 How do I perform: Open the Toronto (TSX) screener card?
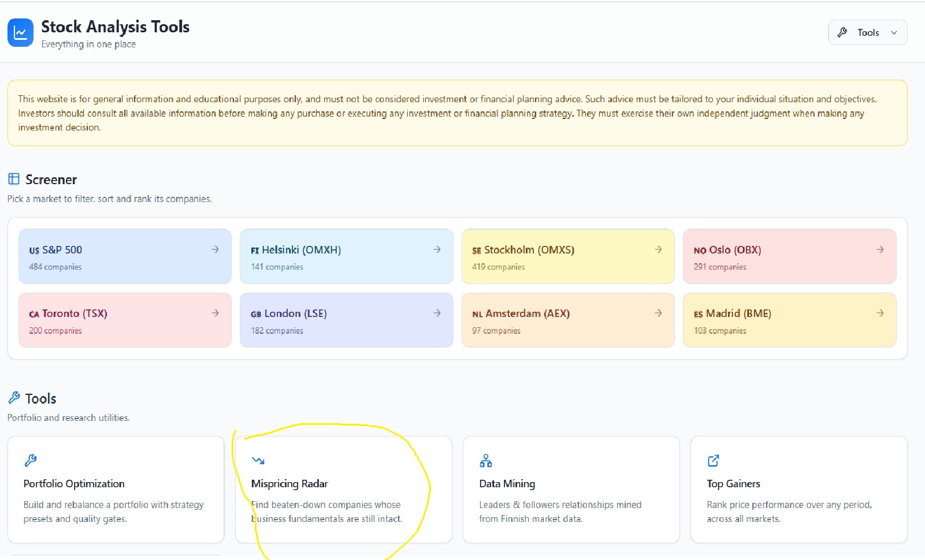pos(125,320)
